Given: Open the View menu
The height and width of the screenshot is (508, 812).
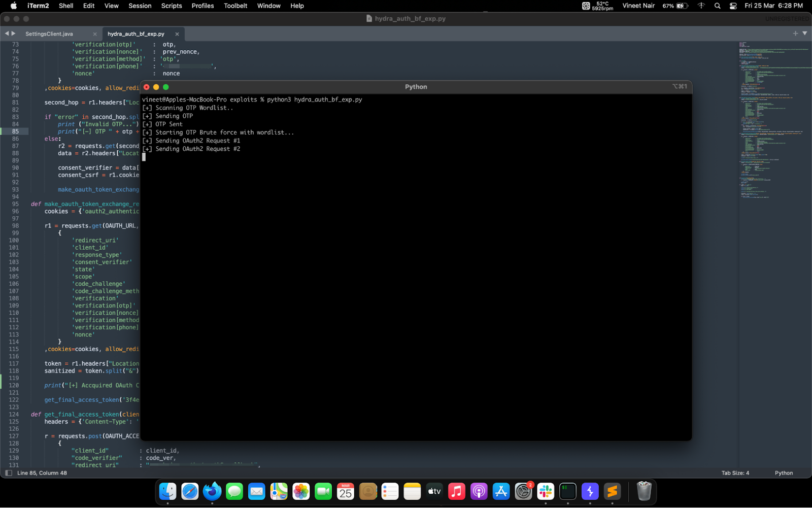Looking at the screenshot, I should [111, 6].
